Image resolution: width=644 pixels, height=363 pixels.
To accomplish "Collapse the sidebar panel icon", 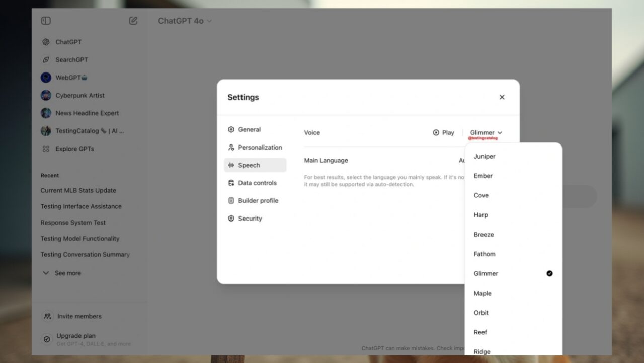I will [46, 21].
